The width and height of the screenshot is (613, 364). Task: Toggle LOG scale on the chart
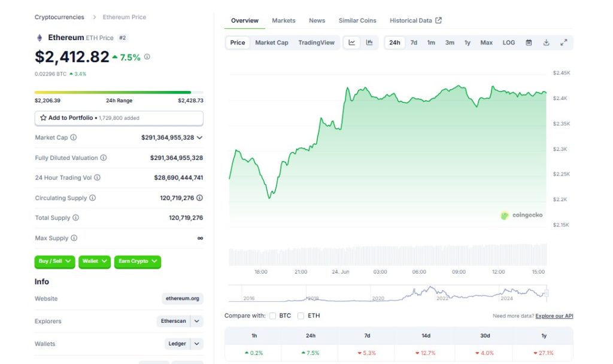(509, 43)
